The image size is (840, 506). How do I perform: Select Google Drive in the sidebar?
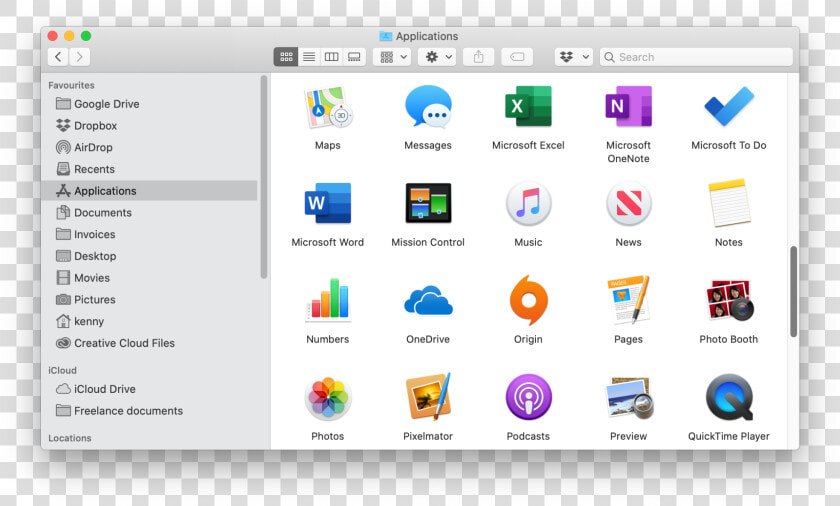[x=150, y=104]
